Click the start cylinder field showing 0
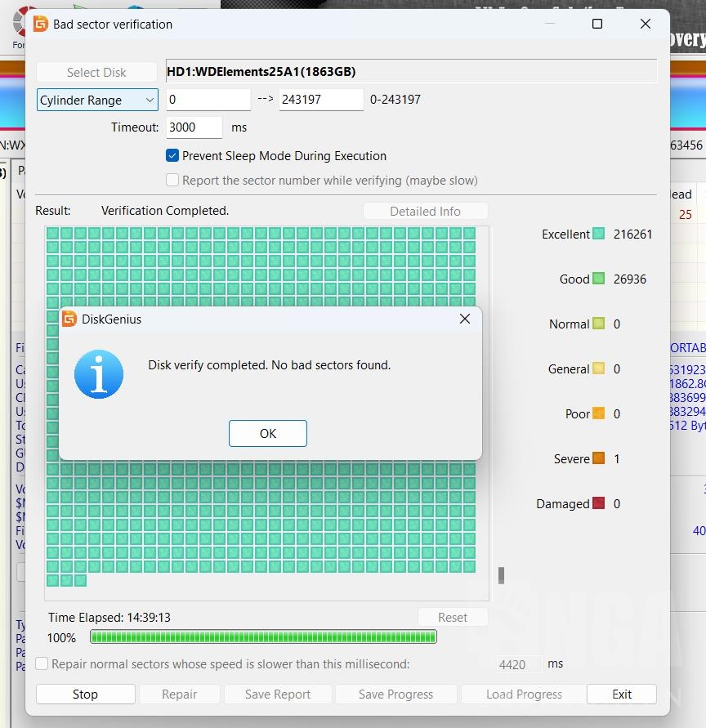This screenshot has height=728, width=706. (x=208, y=100)
